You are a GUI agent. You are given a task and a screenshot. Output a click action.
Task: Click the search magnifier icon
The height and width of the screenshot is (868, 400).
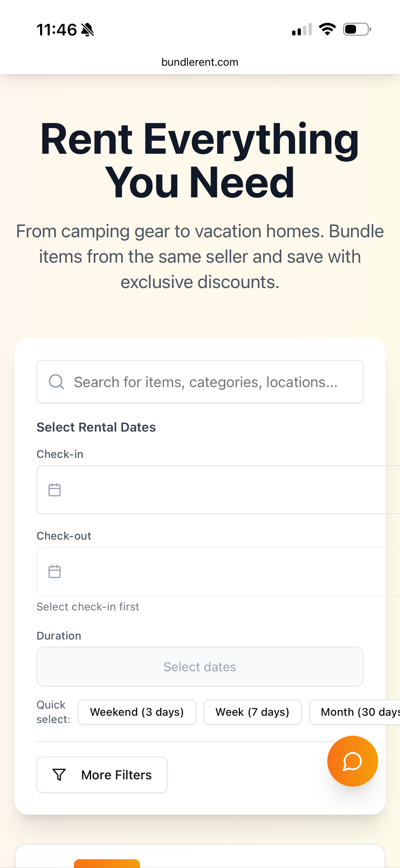(56, 381)
